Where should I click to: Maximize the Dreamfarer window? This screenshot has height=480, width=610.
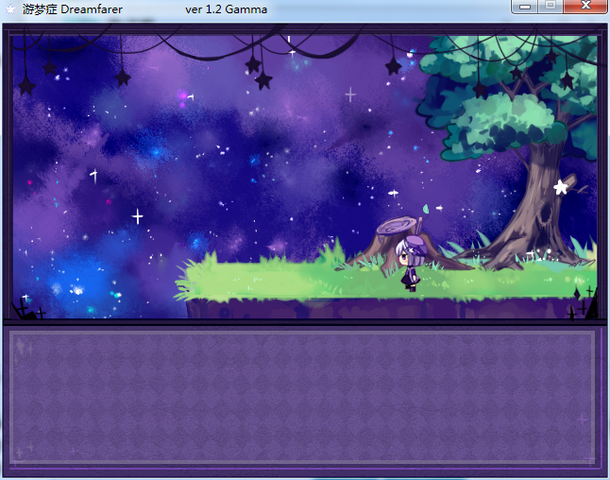(x=550, y=6)
